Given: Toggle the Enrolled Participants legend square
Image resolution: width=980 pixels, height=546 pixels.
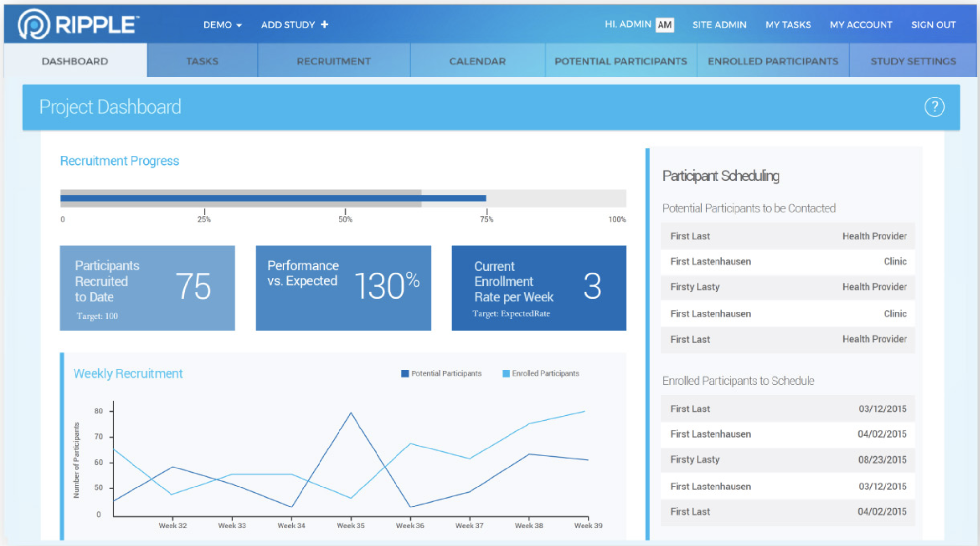Looking at the screenshot, I should (506, 374).
